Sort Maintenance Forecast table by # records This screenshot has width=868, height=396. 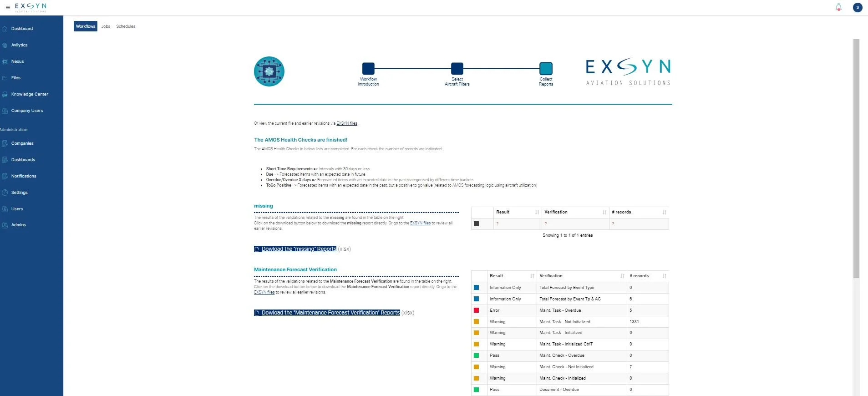648,276
